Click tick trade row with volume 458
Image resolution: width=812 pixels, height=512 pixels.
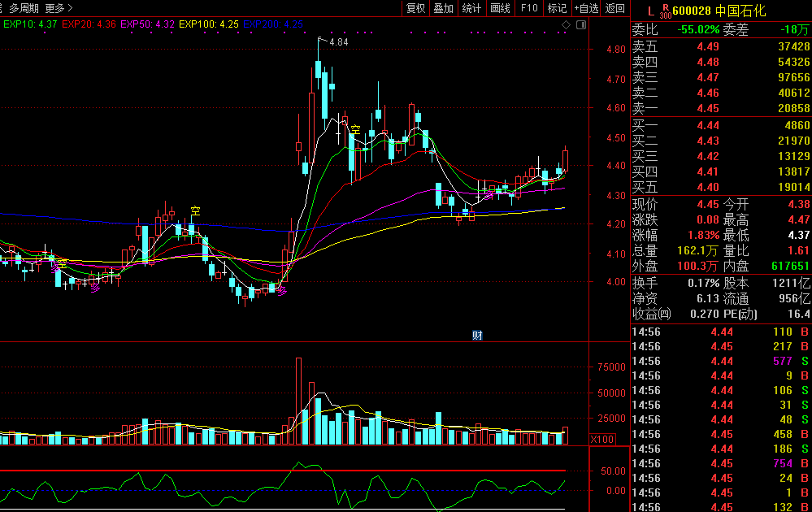click(x=721, y=434)
